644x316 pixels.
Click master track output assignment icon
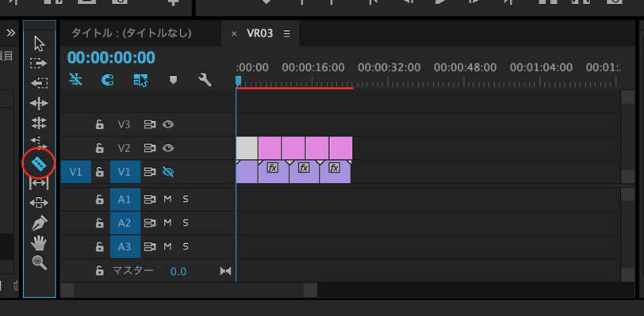(225, 272)
